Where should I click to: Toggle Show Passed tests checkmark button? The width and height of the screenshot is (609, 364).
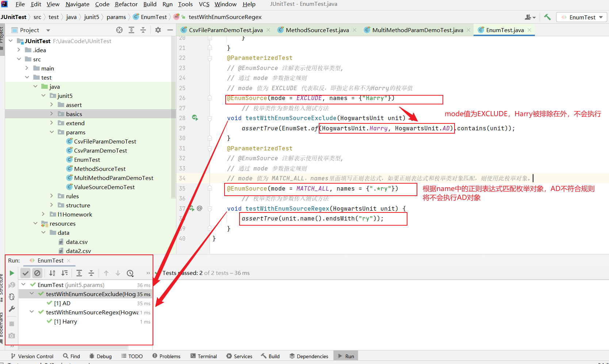(x=26, y=273)
